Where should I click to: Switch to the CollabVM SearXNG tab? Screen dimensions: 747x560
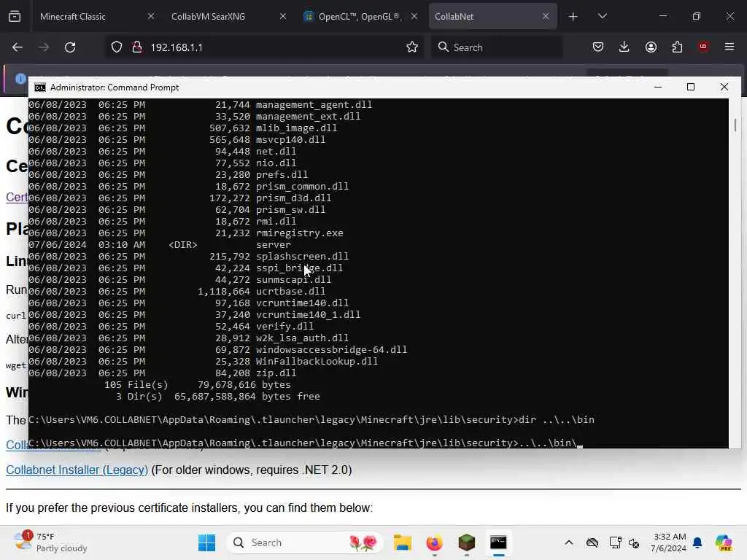pos(208,17)
